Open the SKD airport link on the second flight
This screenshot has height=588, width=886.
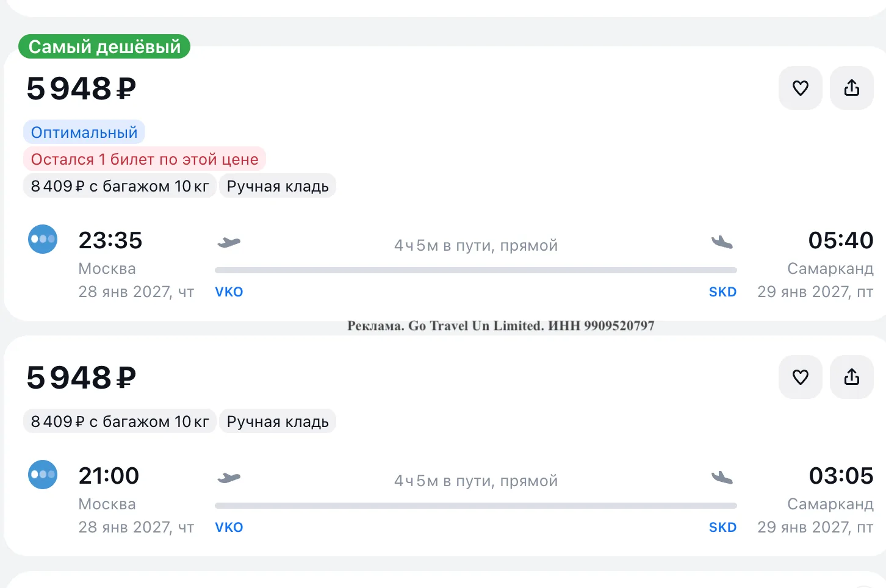click(x=722, y=528)
